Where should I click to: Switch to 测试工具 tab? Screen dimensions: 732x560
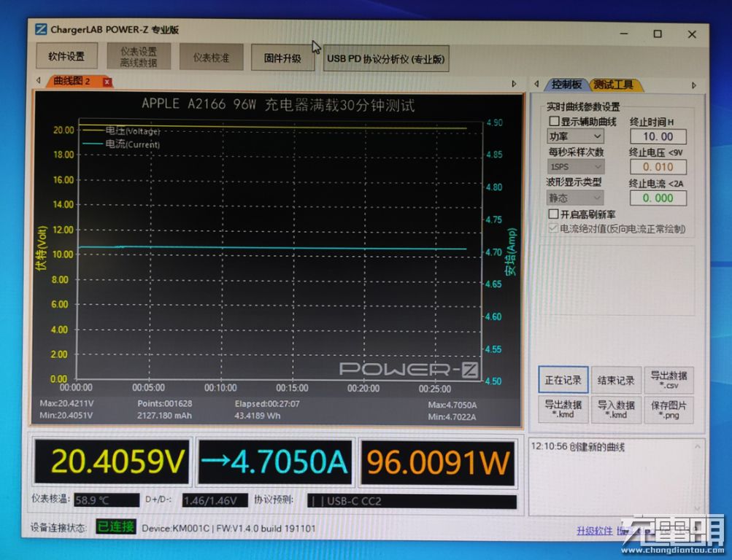(x=614, y=85)
